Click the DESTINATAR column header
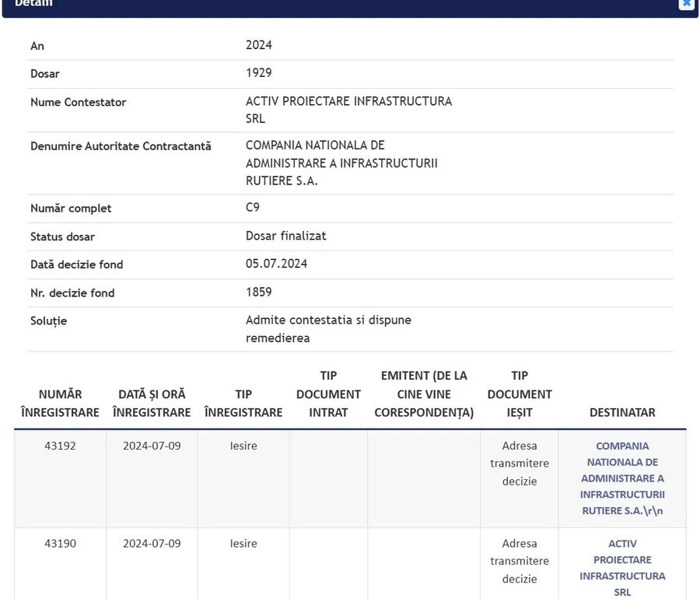The image size is (700, 599). 622,412
